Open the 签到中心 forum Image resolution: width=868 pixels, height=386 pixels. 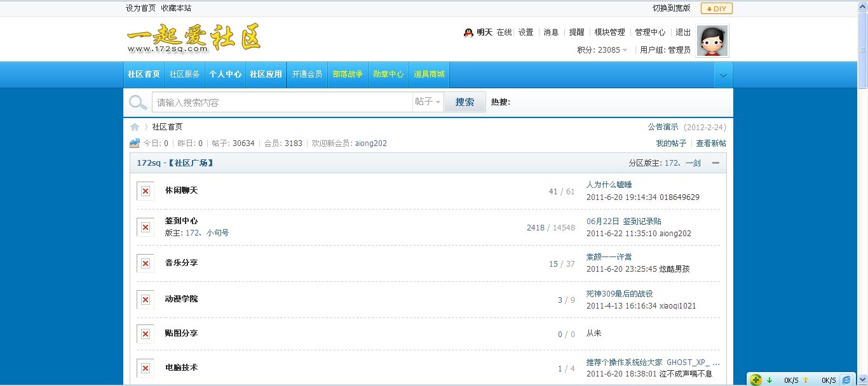[181, 221]
